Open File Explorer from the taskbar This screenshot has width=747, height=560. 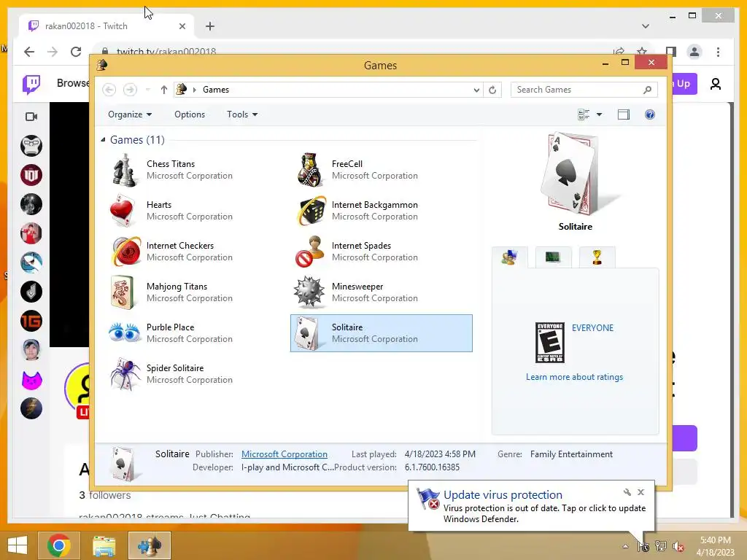104,545
